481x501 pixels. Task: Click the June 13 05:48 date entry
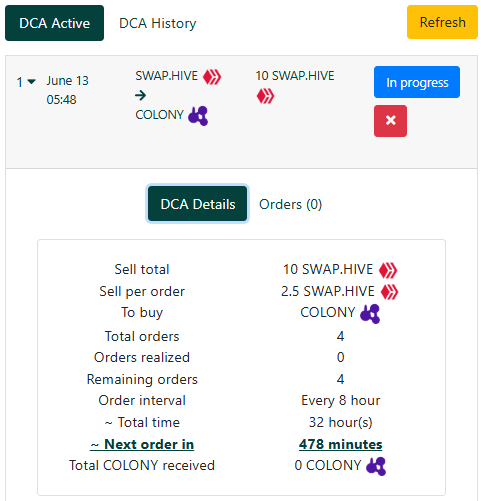[x=67, y=90]
